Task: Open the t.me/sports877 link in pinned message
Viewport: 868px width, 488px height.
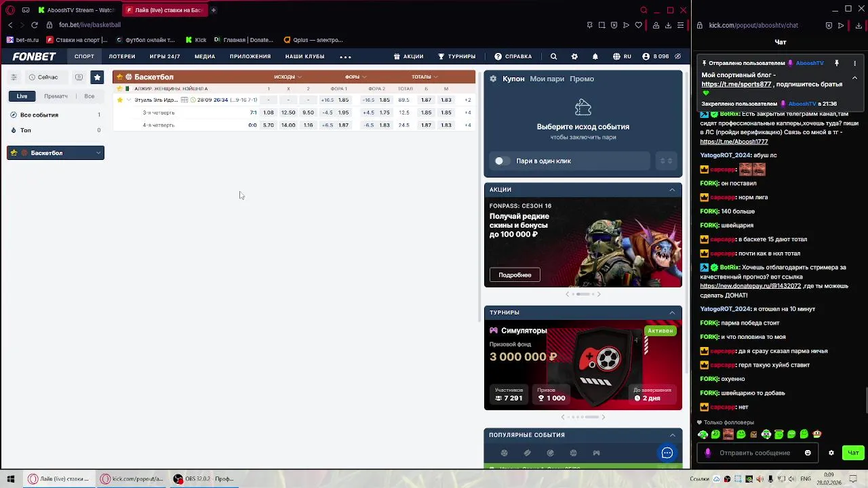Action: (x=736, y=85)
